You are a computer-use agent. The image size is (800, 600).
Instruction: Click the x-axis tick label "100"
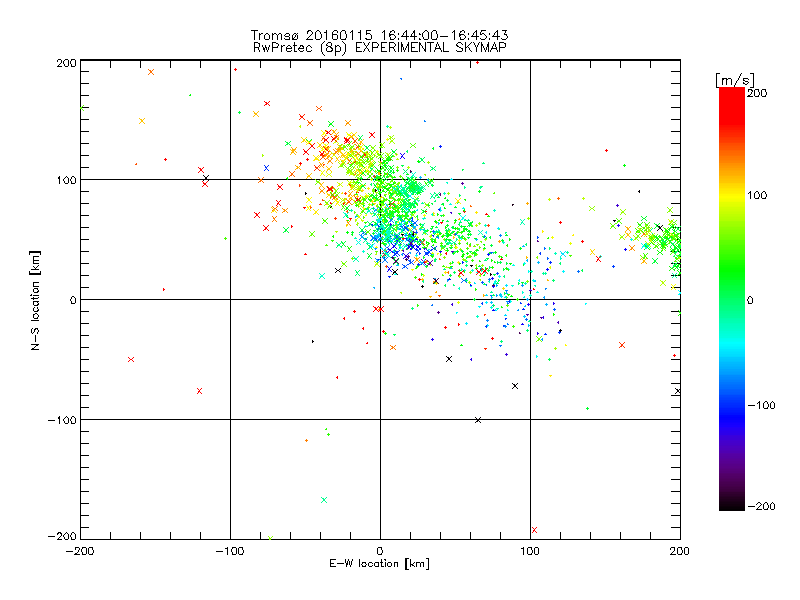(x=530, y=551)
